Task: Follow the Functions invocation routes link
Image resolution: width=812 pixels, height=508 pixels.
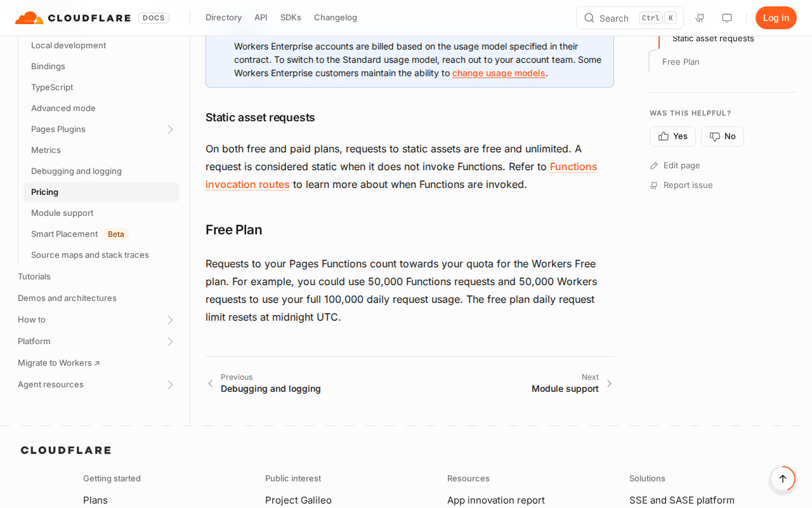Action: 401,175
